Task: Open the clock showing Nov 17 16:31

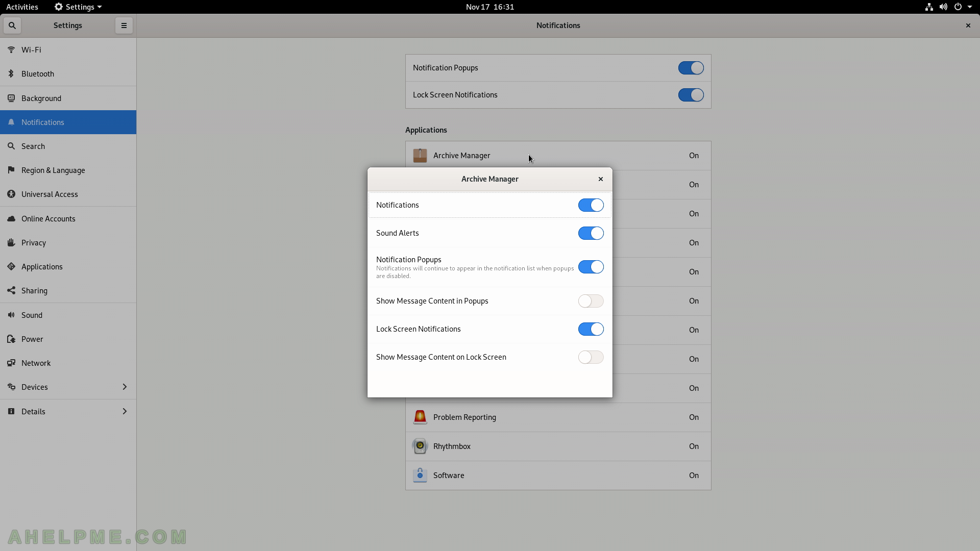Action: [x=490, y=7]
